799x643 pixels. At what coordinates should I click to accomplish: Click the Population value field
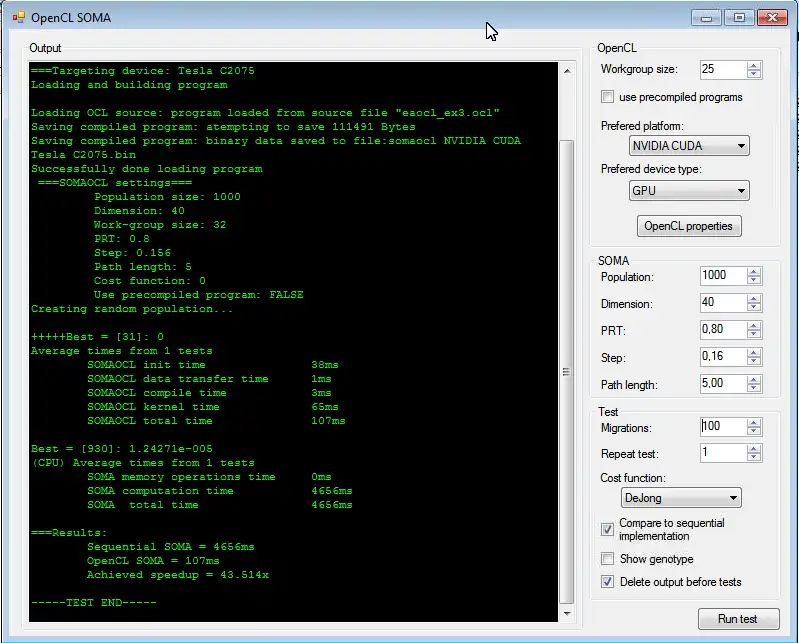click(x=723, y=276)
